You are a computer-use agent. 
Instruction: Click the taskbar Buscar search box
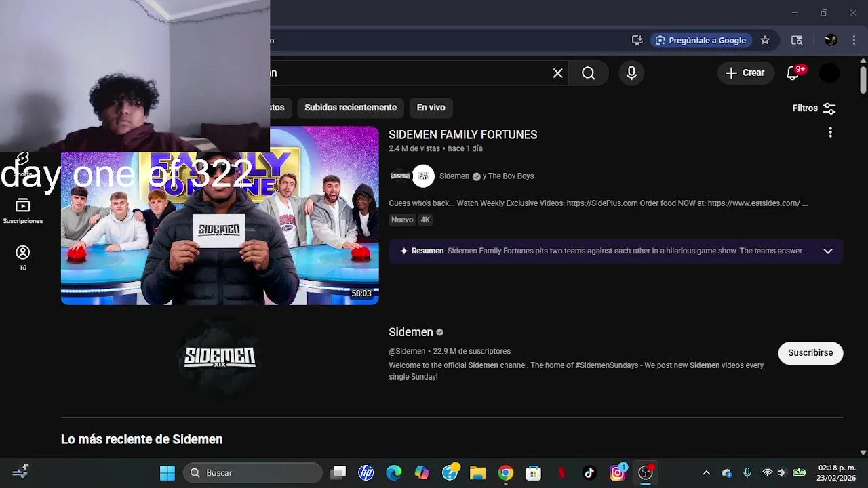coord(253,473)
